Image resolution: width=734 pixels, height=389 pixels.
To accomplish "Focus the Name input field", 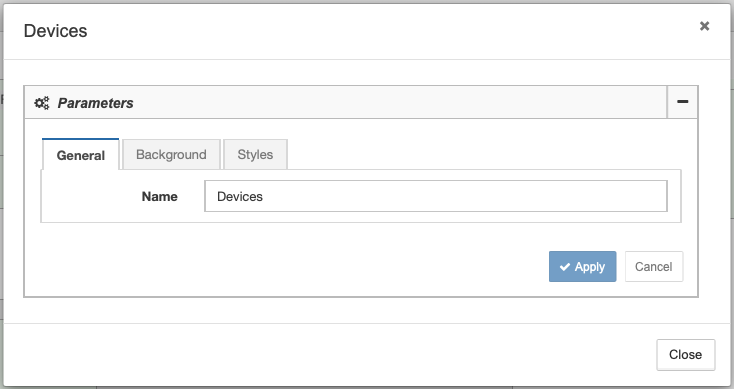I will click(436, 196).
